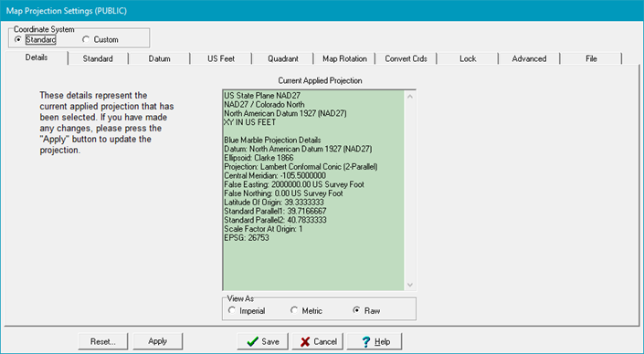644x354 pixels.
Task: Switch to the Datum tab
Action: point(159,58)
